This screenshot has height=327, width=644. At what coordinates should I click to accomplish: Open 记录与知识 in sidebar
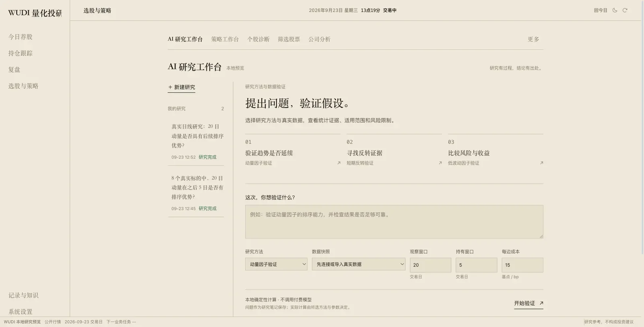point(23,295)
